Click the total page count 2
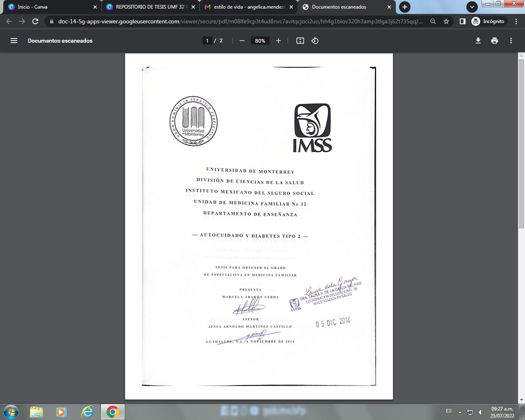Screen dimensions: 525x420 point(221,41)
